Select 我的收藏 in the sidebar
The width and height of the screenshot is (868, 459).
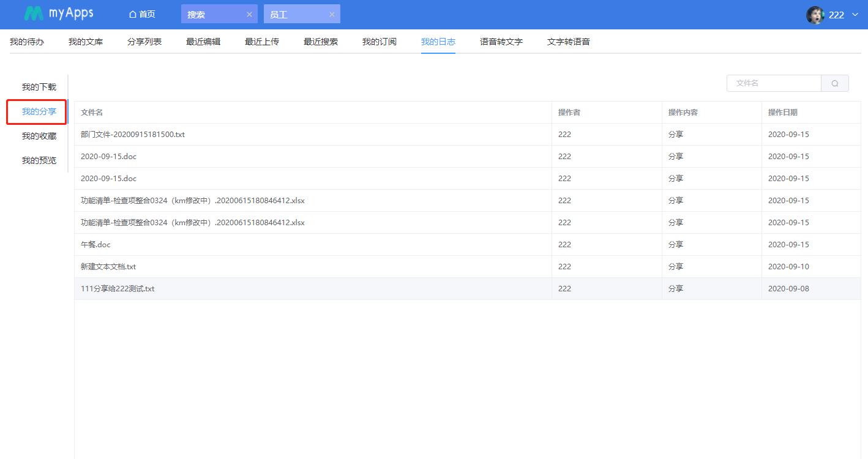[x=39, y=136]
